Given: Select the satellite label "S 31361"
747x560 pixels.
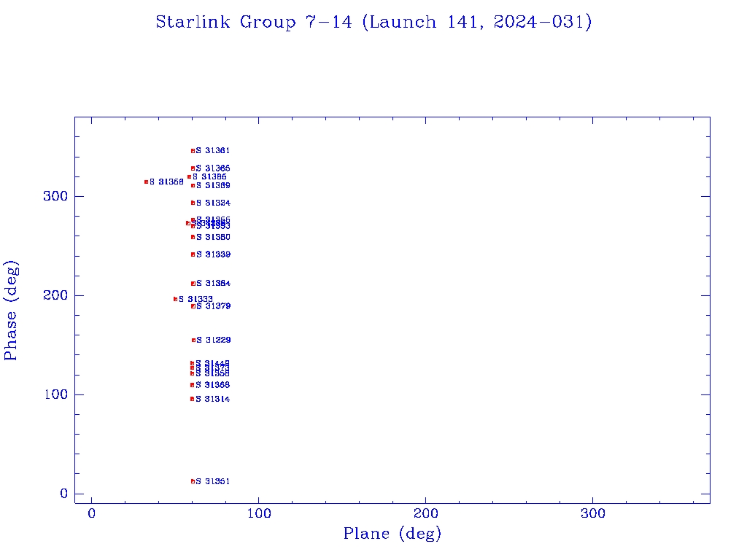Looking at the screenshot, I should click(x=213, y=150).
